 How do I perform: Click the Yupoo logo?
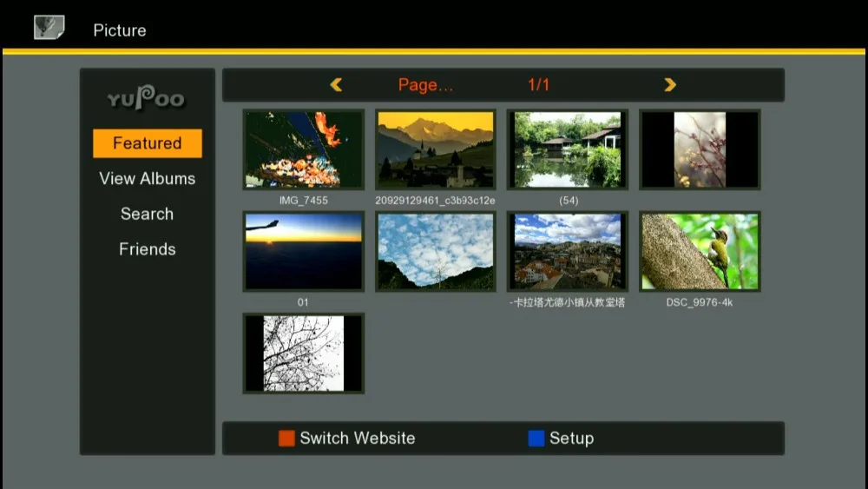[146, 98]
